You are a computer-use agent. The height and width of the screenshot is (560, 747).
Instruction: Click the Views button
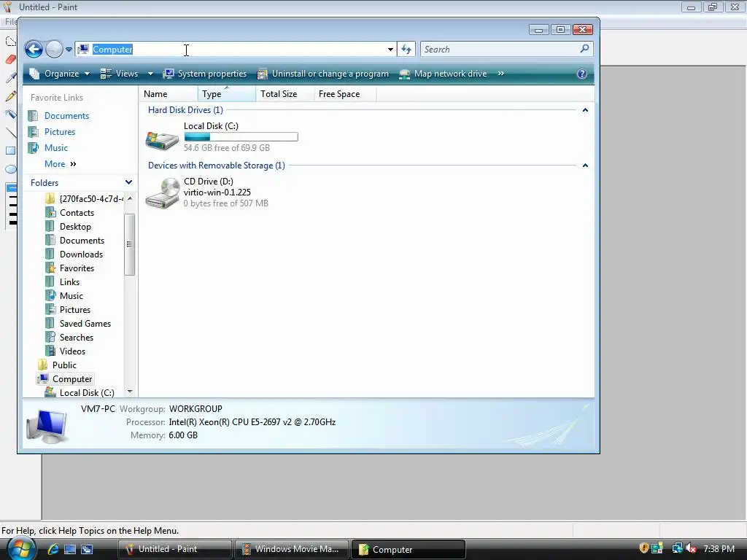coord(120,74)
